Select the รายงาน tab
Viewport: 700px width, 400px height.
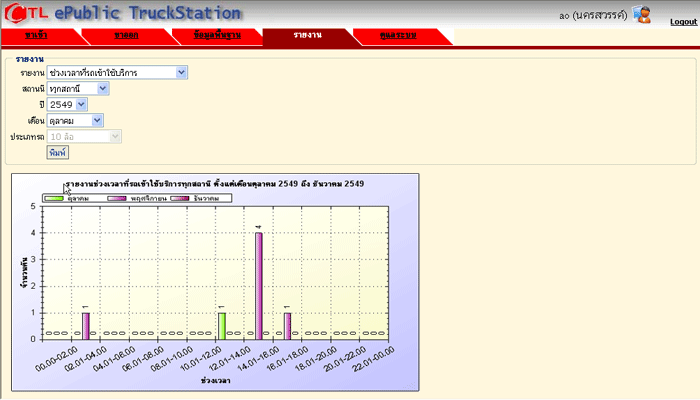308,35
